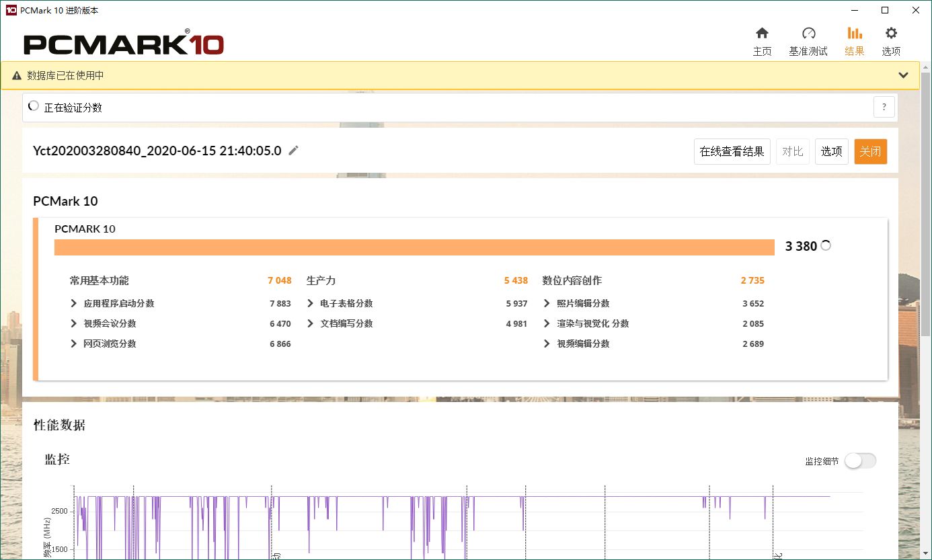Click the 数据库已在使用中 warning text
Image resolution: width=932 pixels, height=560 pixels.
tap(65, 75)
